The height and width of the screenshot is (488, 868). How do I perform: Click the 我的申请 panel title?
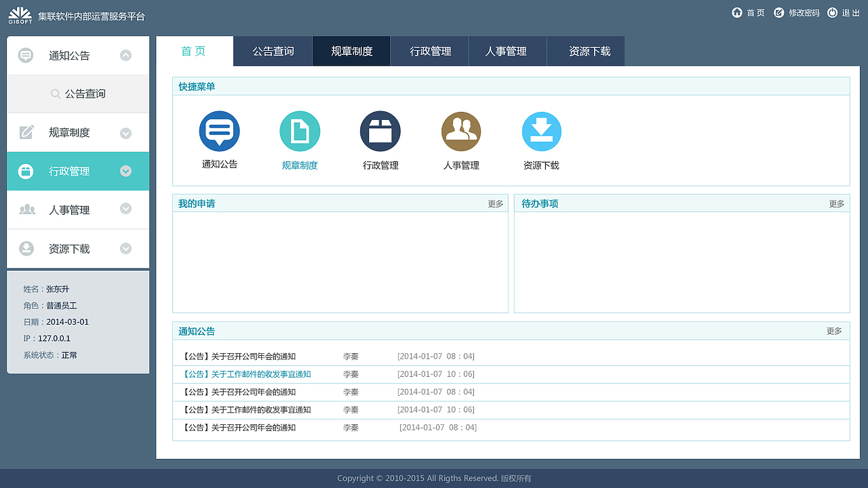[x=197, y=204]
